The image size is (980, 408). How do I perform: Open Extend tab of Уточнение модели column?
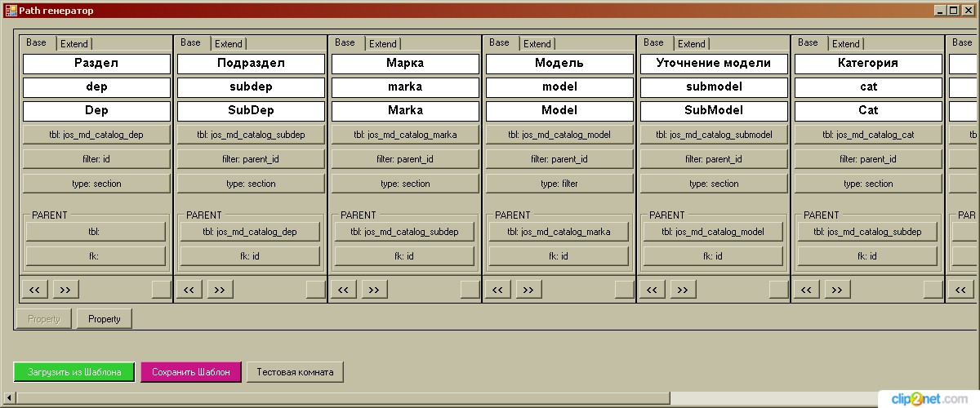point(692,44)
